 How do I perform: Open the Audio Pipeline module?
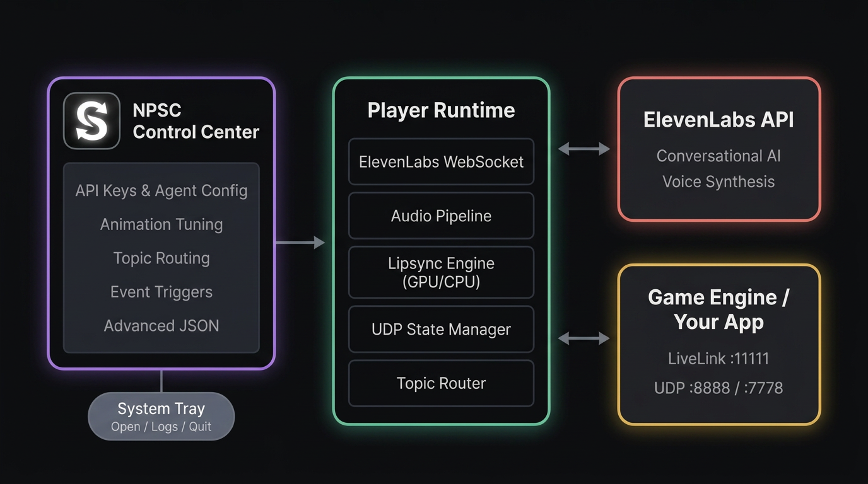tap(440, 216)
